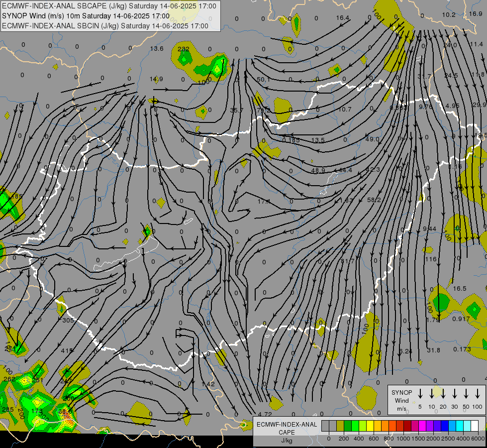
Task: Click the map value 415
Action: pos(67,351)
